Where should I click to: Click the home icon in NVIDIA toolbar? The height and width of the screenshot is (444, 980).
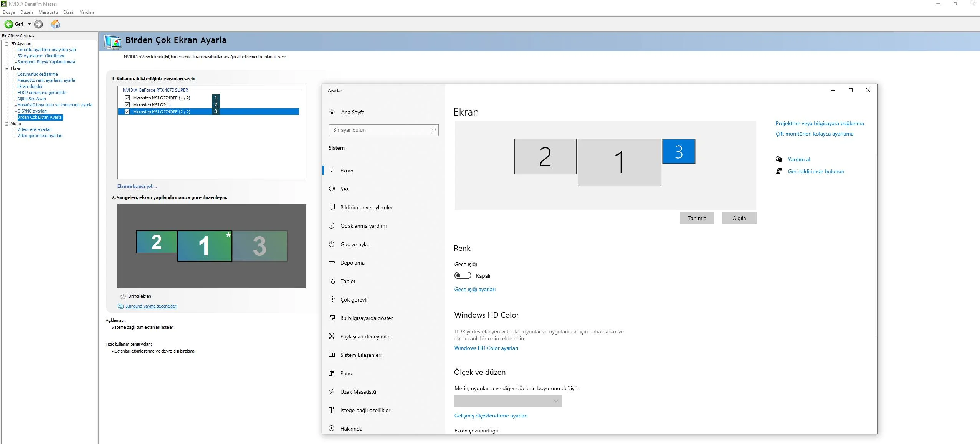[x=56, y=24]
